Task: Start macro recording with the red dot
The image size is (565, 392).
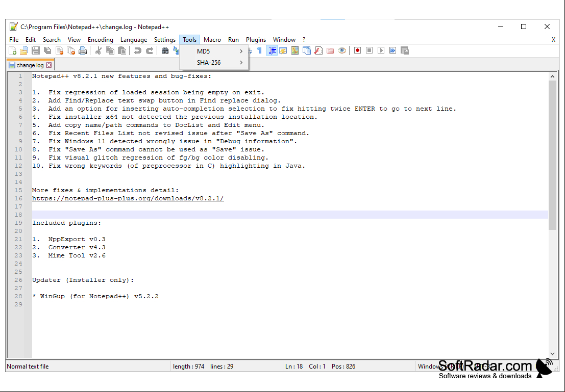Action: pos(357,51)
